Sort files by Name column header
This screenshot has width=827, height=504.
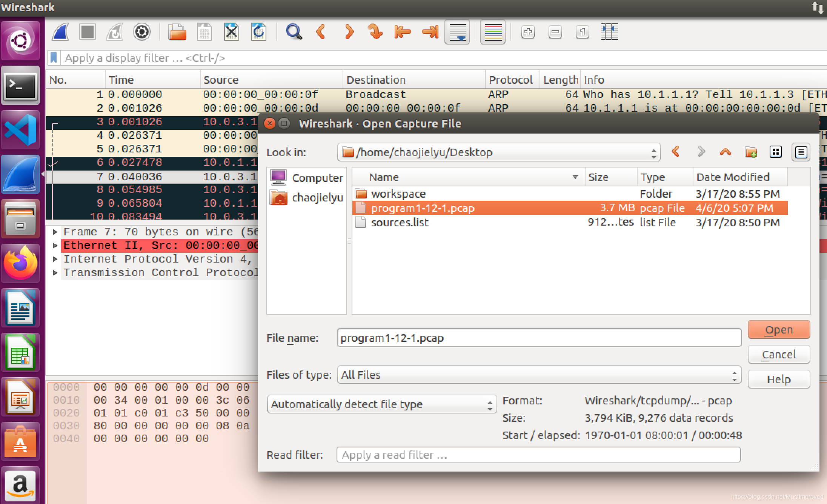(469, 177)
